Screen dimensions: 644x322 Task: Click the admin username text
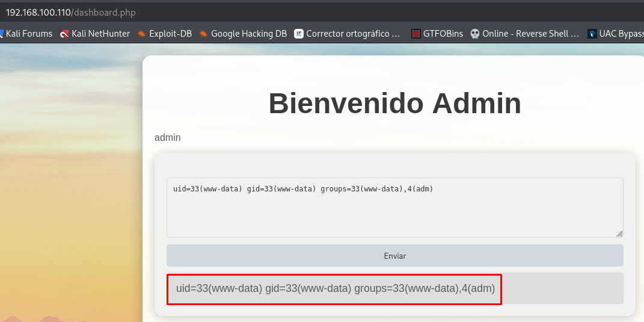168,138
